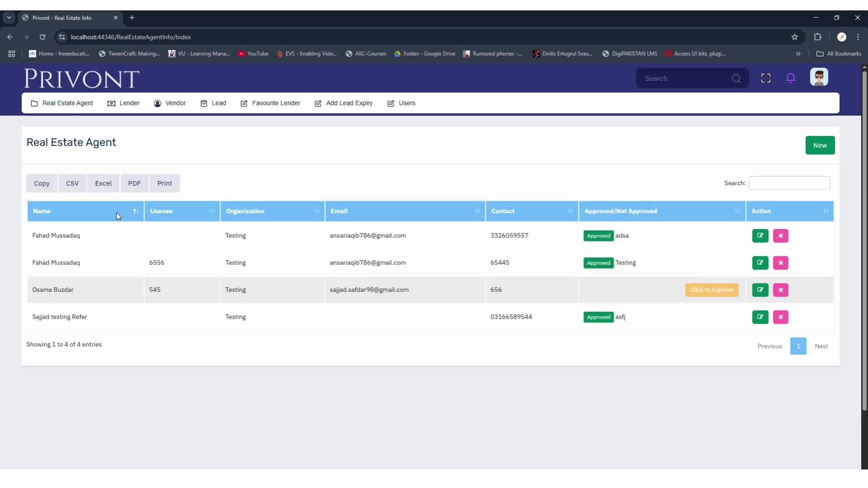
Task: Open the notifications bell
Action: (790, 78)
